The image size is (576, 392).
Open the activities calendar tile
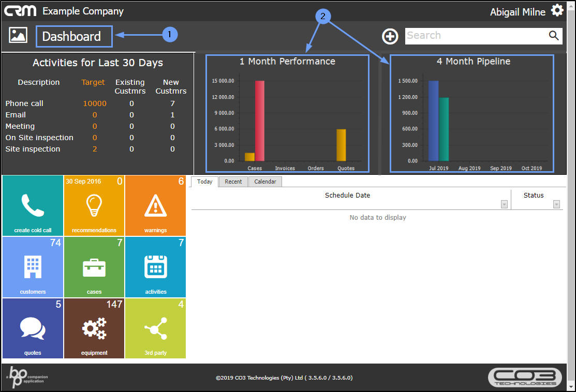[155, 267]
